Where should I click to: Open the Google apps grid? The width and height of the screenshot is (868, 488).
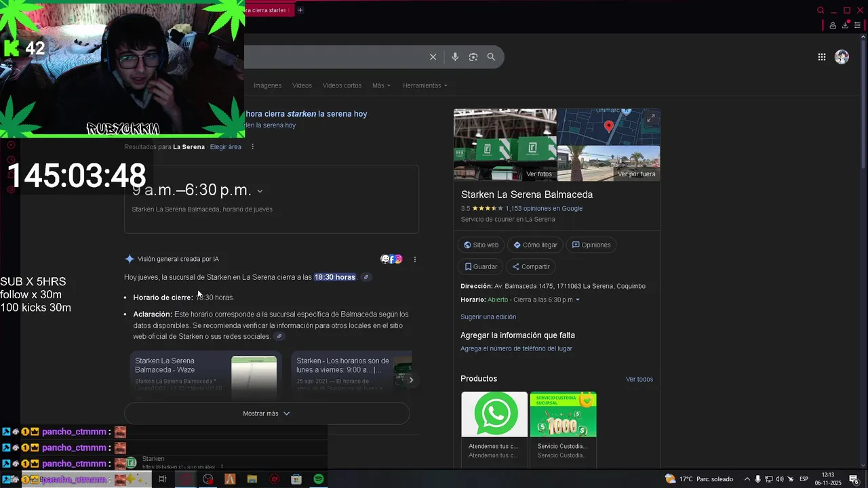coord(821,57)
